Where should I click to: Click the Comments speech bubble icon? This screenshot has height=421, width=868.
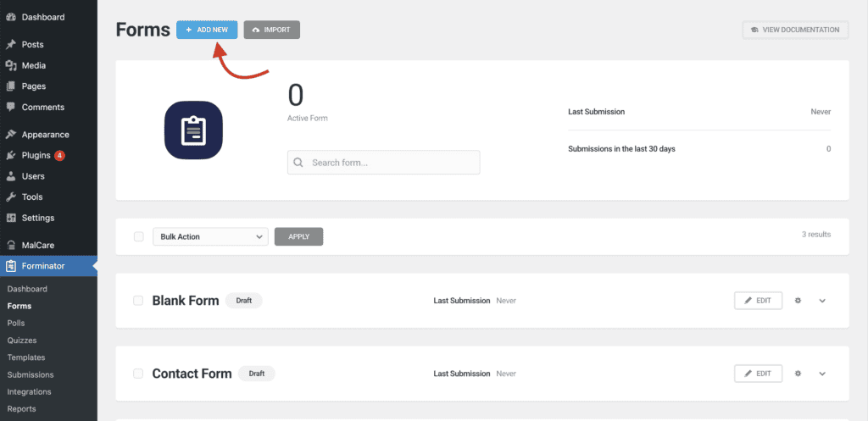tap(10, 108)
